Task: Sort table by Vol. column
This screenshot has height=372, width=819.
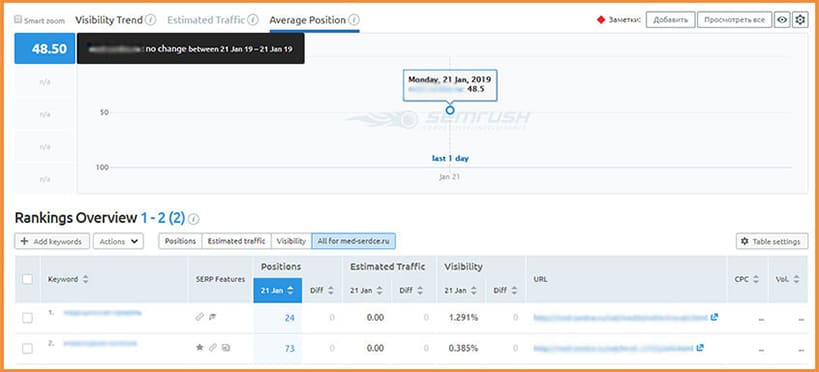Action: point(787,279)
